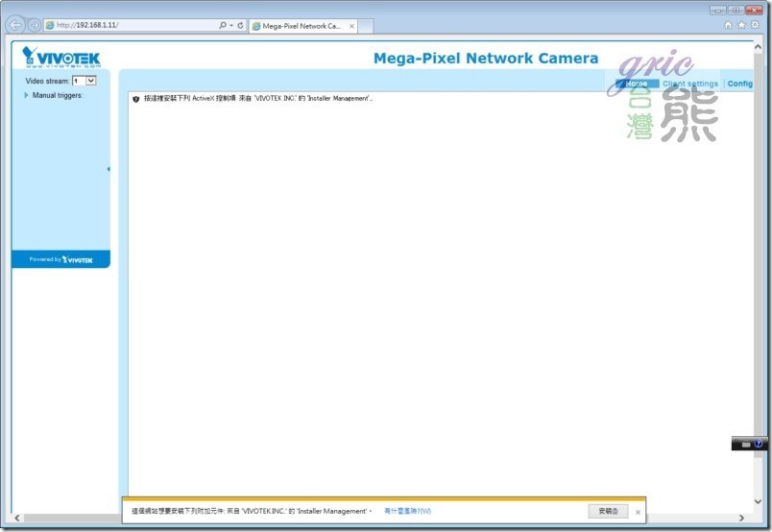The width and height of the screenshot is (772, 532).
Task: Close the Mega-Pixel Network Ca... tab
Action: pyautogui.click(x=351, y=26)
